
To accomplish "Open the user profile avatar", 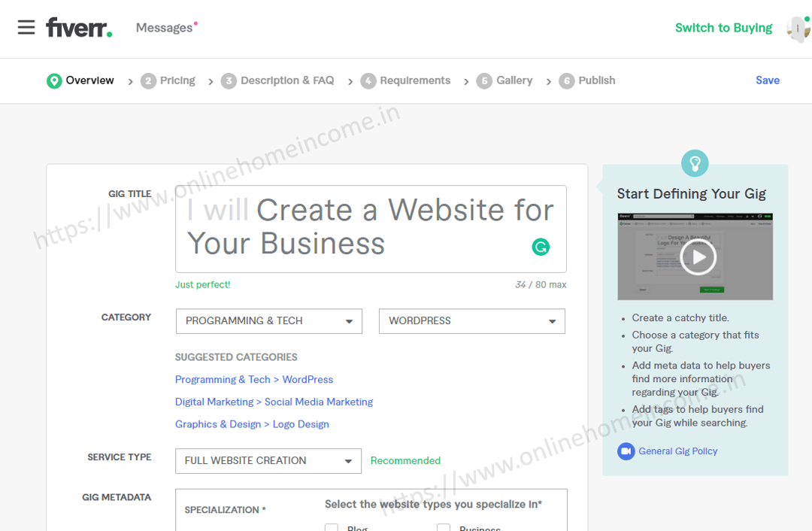I will pyautogui.click(x=798, y=28).
